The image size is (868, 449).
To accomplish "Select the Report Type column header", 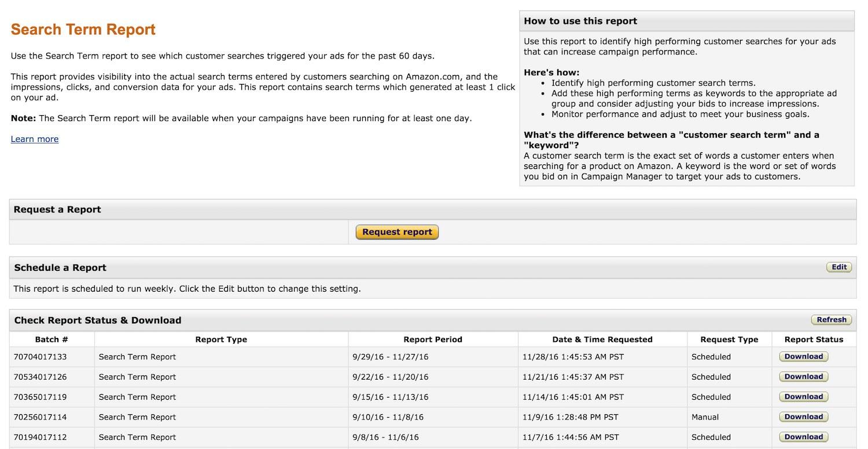I will [221, 340].
